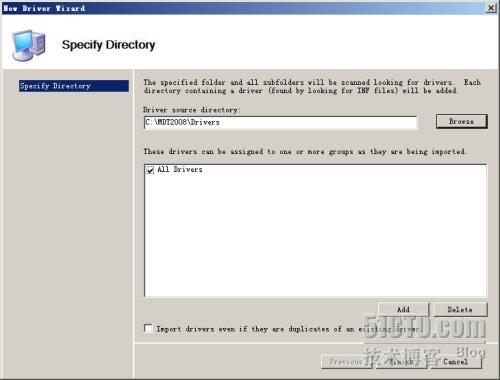Click the Delete group button
The image size is (500, 380).
click(460, 310)
